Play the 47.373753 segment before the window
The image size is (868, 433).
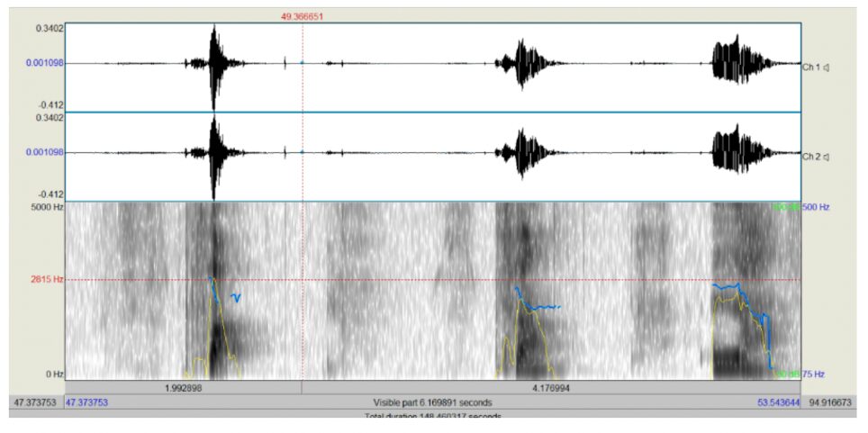(x=34, y=402)
